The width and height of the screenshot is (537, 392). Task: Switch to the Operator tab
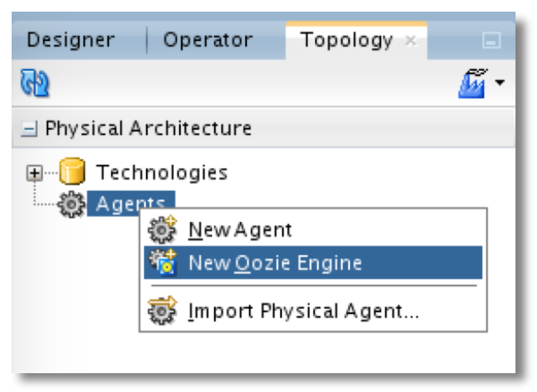(x=208, y=40)
